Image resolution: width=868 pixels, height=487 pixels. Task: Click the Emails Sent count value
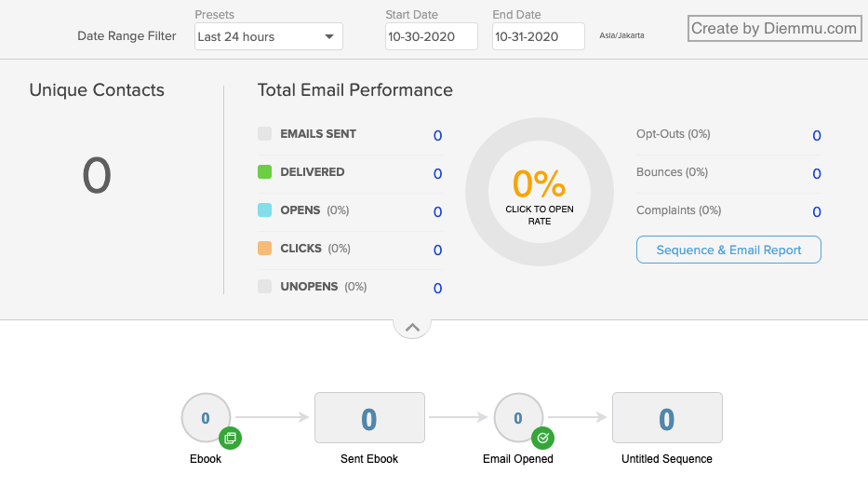(437, 136)
